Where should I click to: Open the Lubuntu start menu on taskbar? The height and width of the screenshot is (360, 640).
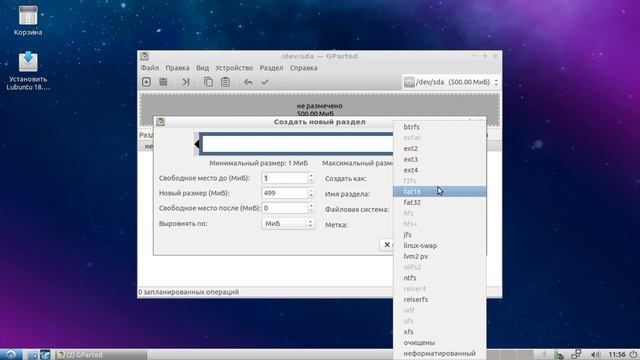pos(11,354)
